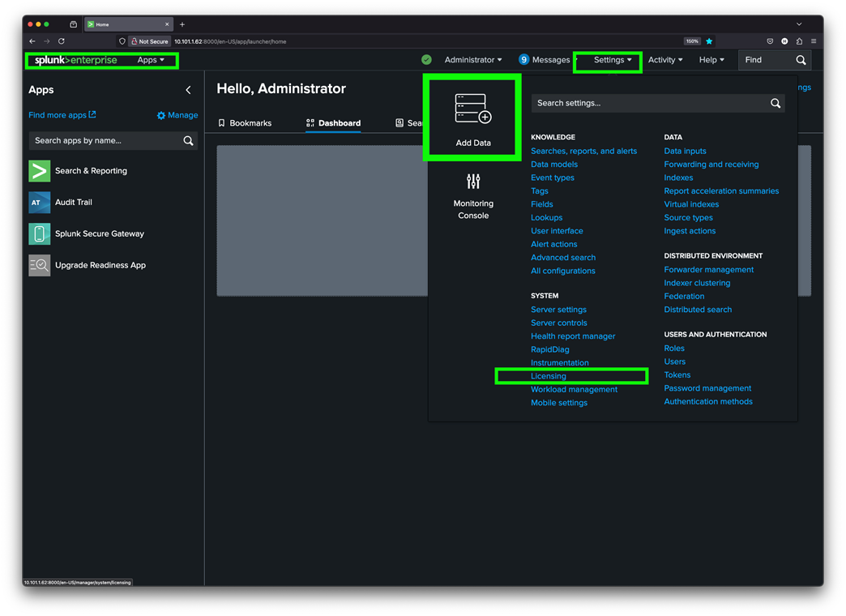Click the All configurations link
The image size is (846, 616).
click(562, 271)
